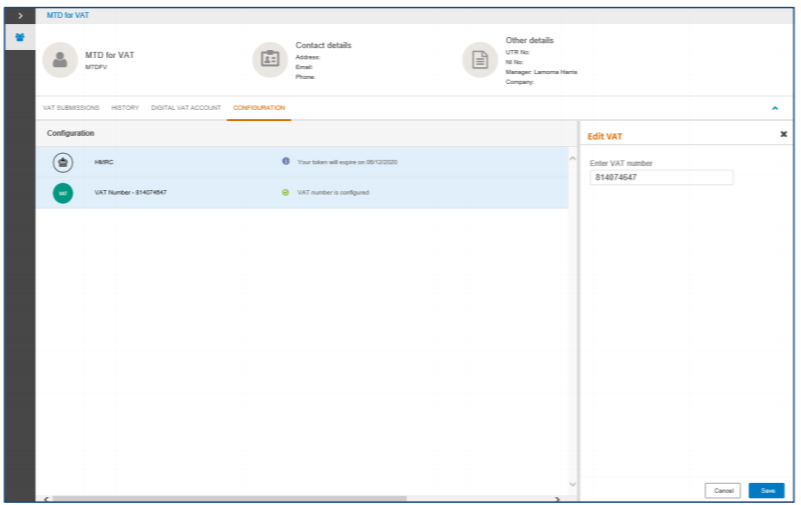Click the list scroll up arrow
This screenshot has height=505, width=801.
573,159
